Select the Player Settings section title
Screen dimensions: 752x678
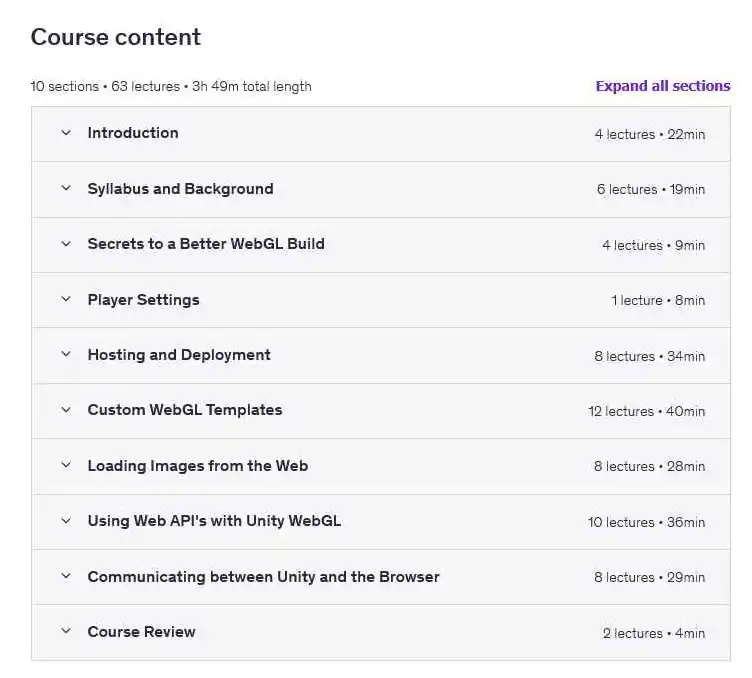143,300
